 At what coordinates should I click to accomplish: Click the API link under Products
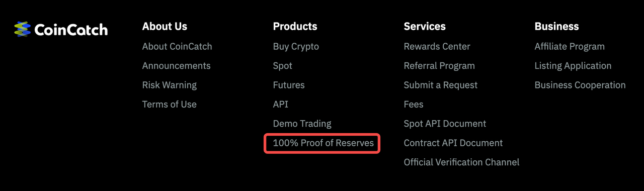[x=281, y=104]
